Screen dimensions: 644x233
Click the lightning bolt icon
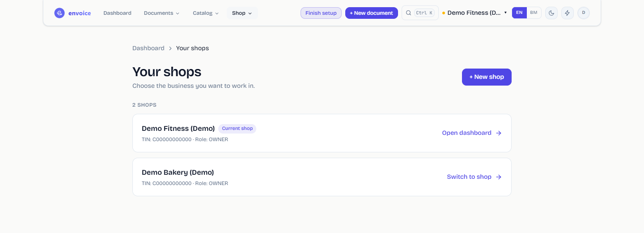coord(568,13)
